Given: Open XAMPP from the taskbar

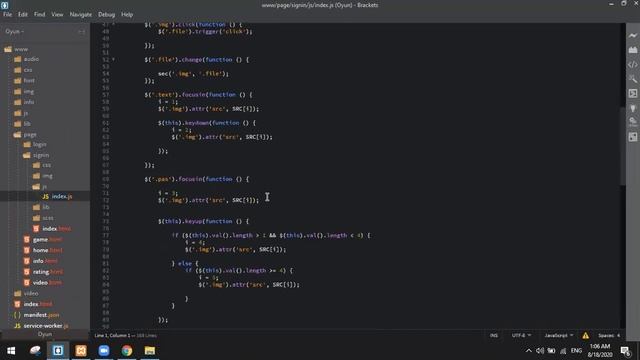Looking at the screenshot, I should tap(81, 351).
